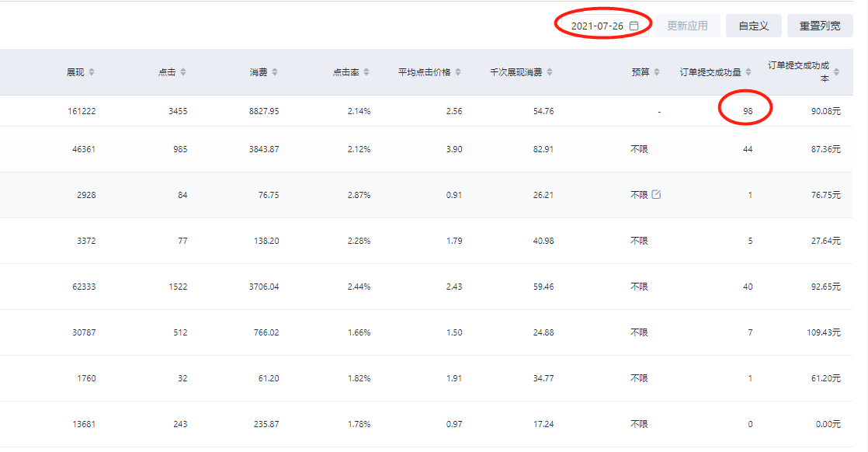
Task: Click the 更新应用 button
Action: pos(687,26)
